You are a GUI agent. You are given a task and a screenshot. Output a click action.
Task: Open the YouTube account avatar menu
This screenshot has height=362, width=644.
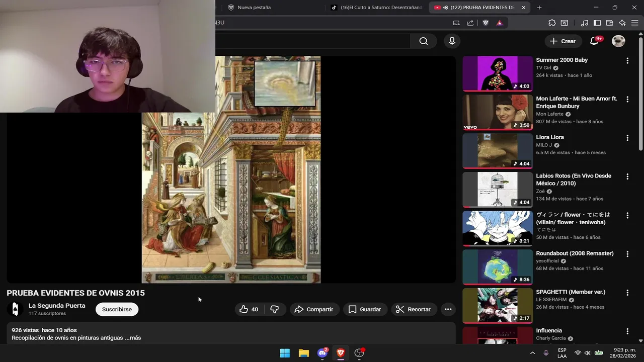pos(618,41)
